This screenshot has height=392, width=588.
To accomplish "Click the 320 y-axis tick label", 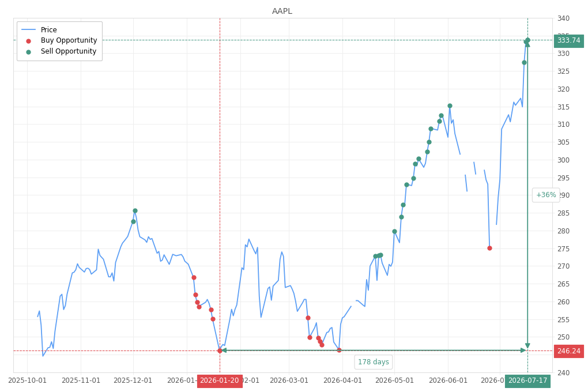I will coord(563,89).
